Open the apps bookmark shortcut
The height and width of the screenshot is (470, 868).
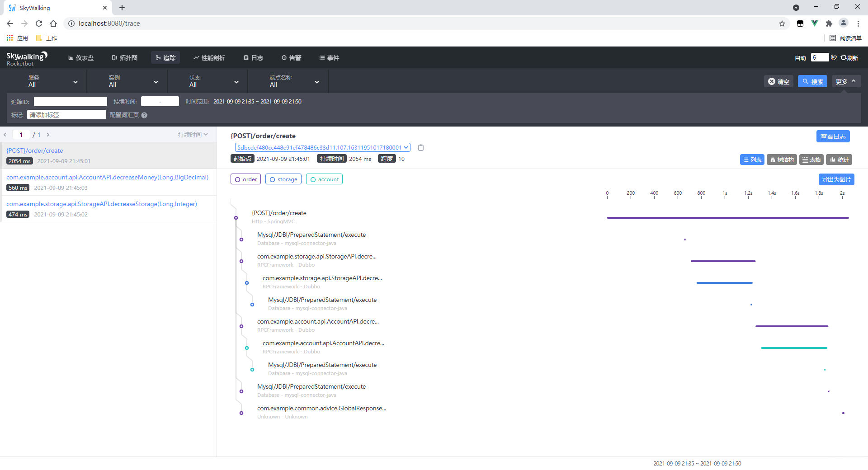(x=17, y=38)
